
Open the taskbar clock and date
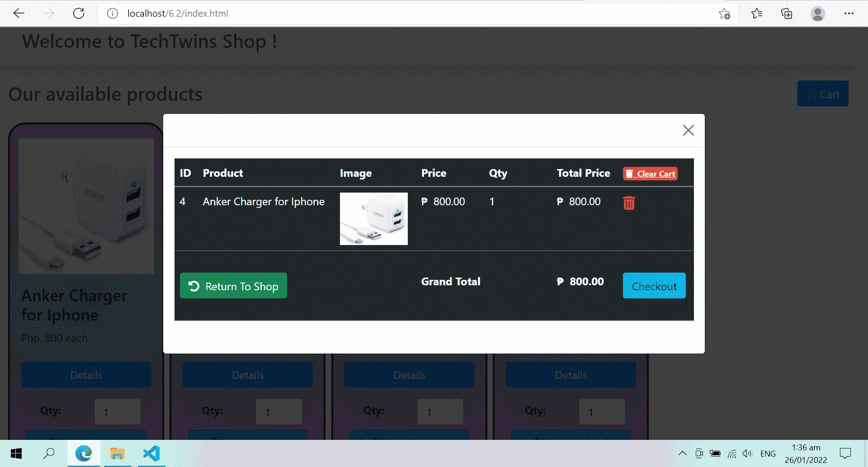click(806, 453)
